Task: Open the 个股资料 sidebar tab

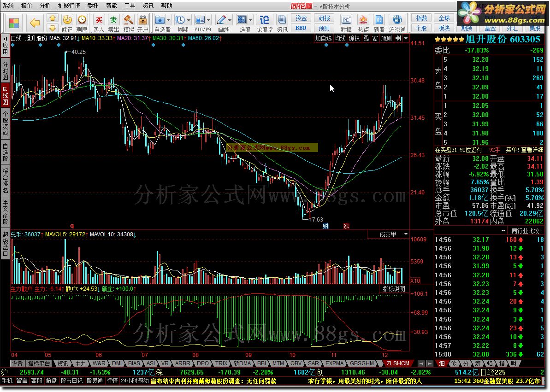Action: [5, 124]
